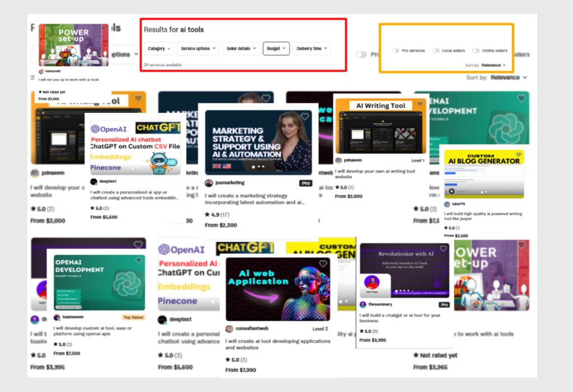Open gig 'I will set you up to work with ai tools'
The image size is (573, 392).
point(69,79)
